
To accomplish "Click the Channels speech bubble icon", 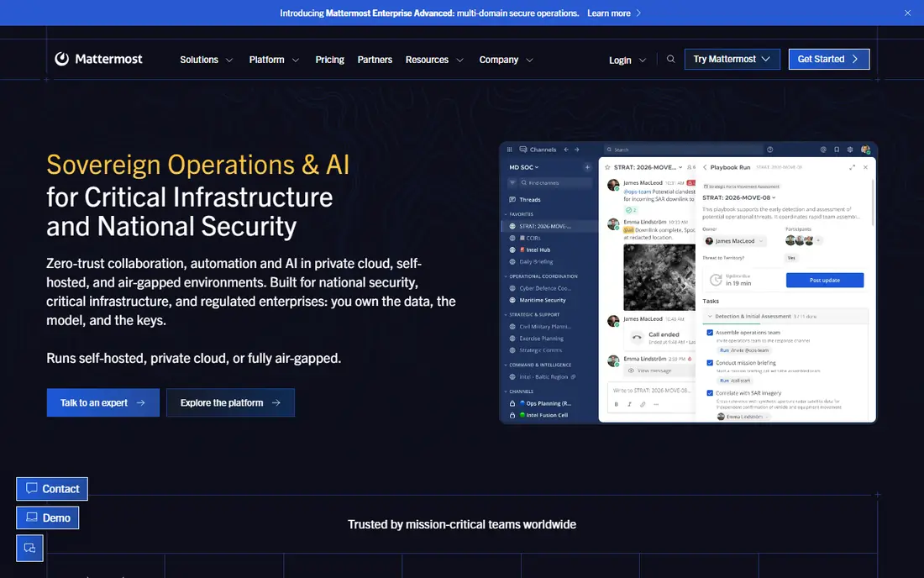I will tap(523, 150).
